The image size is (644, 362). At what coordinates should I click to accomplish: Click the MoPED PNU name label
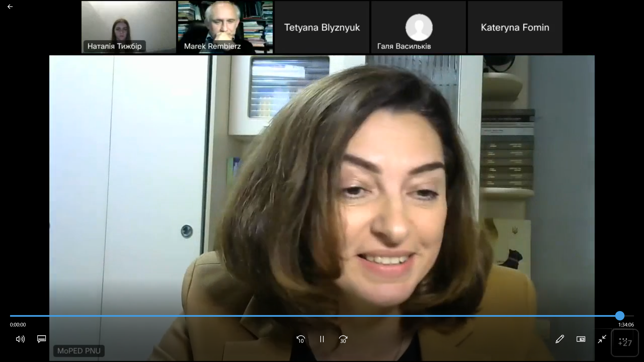point(79,351)
